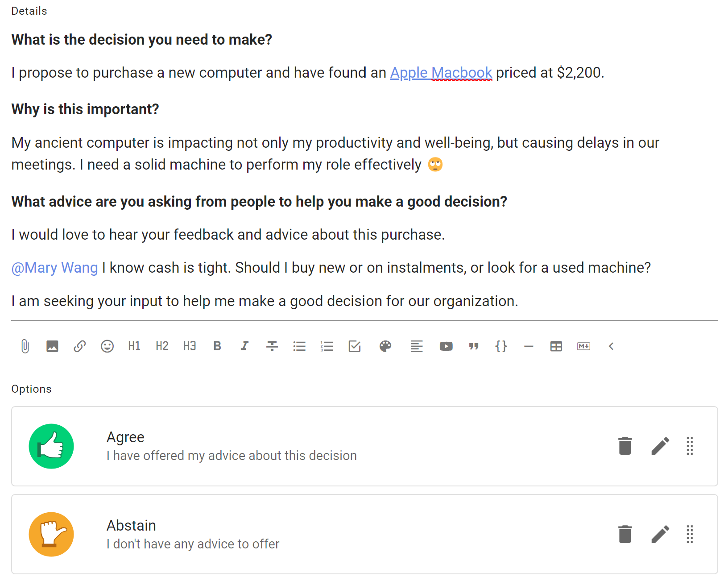This screenshot has height=581, width=728.
Task: Apply H3 heading formatting
Action: point(190,346)
